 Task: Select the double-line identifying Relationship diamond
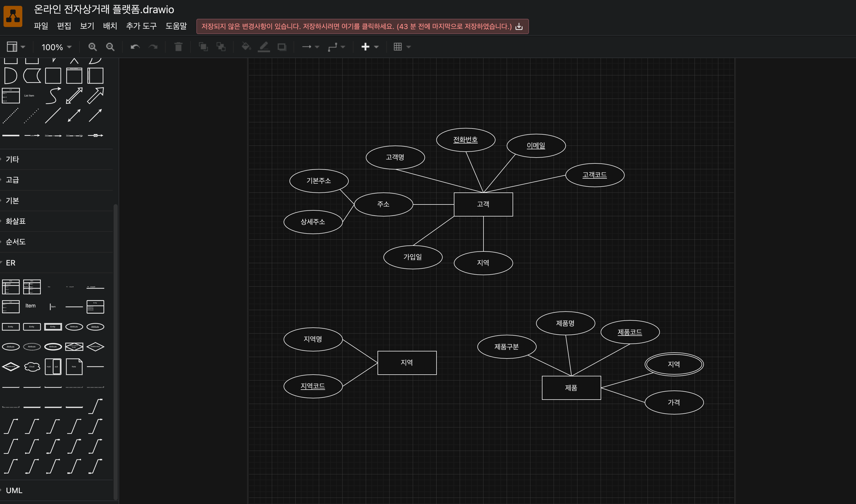(x=11, y=367)
